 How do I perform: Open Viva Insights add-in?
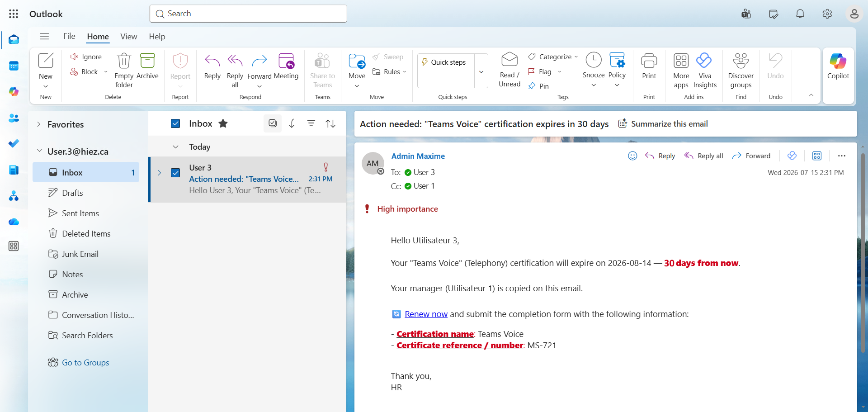(x=705, y=71)
